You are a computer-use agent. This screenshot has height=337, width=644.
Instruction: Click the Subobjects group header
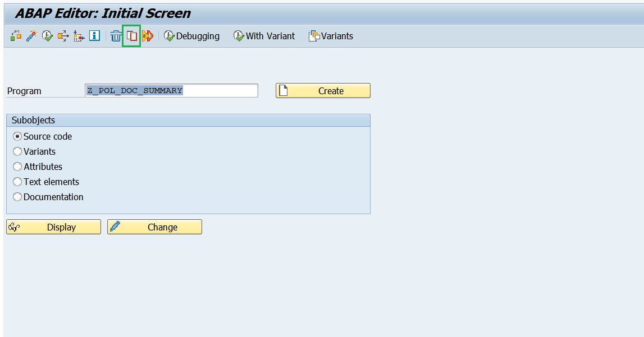[x=188, y=120]
